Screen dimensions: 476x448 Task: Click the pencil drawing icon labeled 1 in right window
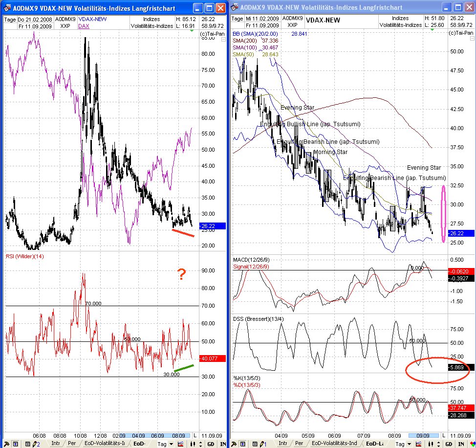pyautogui.click(x=263, y=444)
